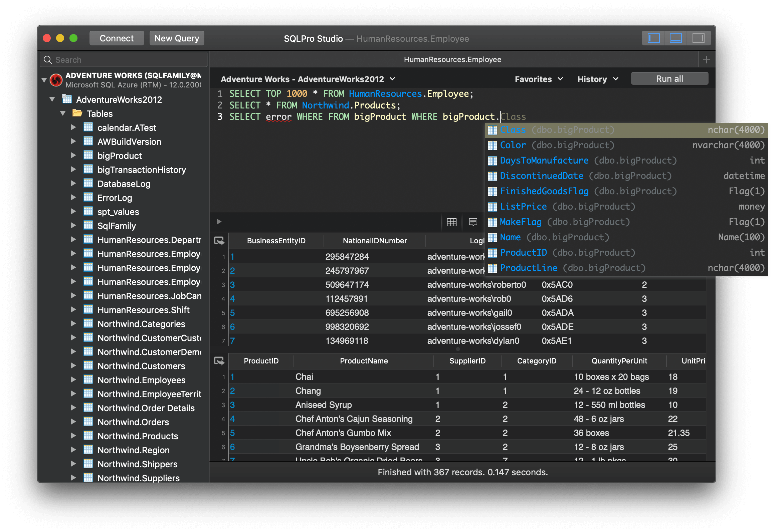Sort by the BusinessEntityID column header
This screenshot has width=772, height=532.
276,241
